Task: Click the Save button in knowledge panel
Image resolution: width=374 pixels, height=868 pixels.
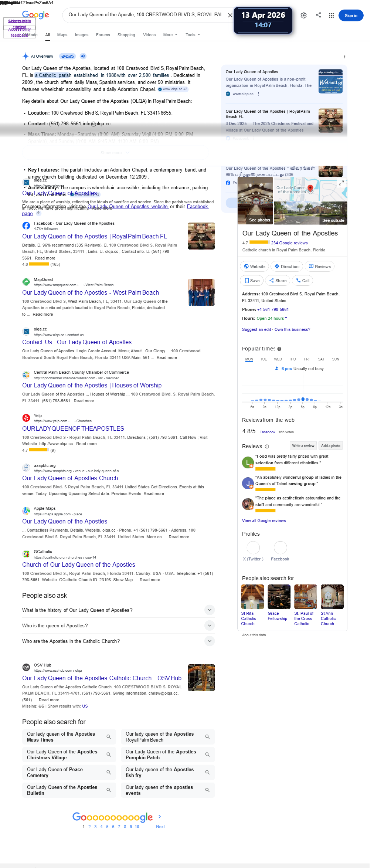Action: (x=252, y=281)
